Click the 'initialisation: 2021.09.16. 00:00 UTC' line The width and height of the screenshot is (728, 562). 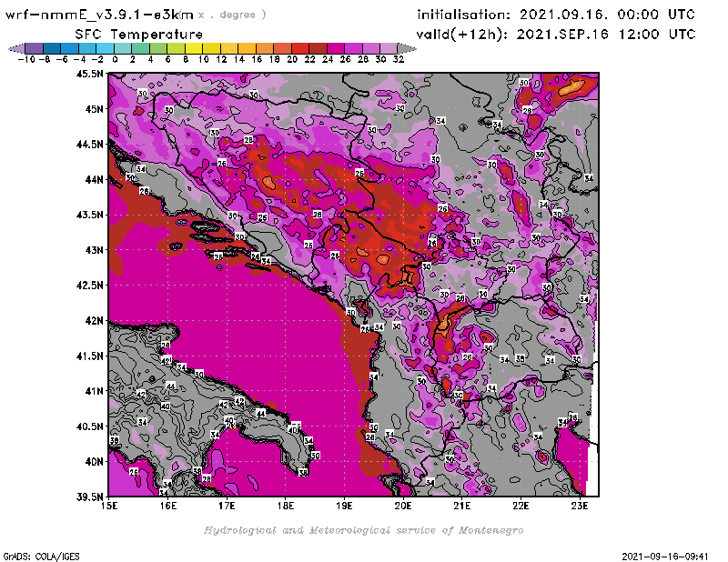(x=556, y=15)
